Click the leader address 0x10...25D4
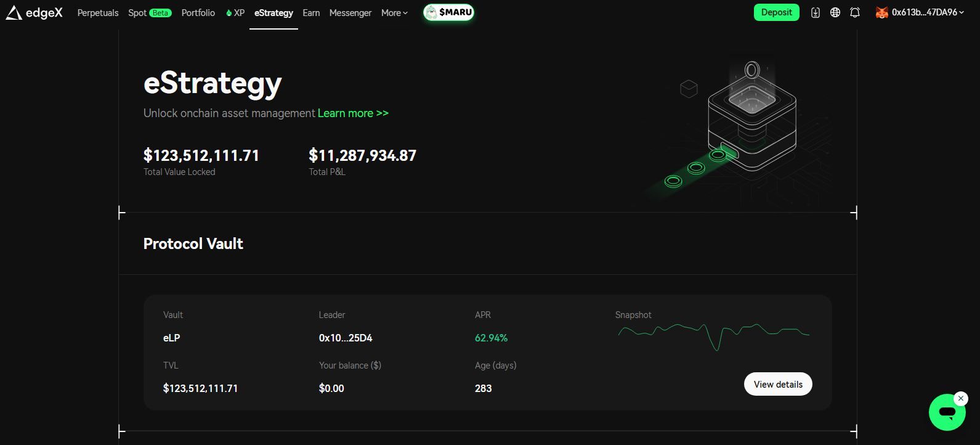This screenshot has height=445, width=980. pyautogui.click(x=346, y=338)
